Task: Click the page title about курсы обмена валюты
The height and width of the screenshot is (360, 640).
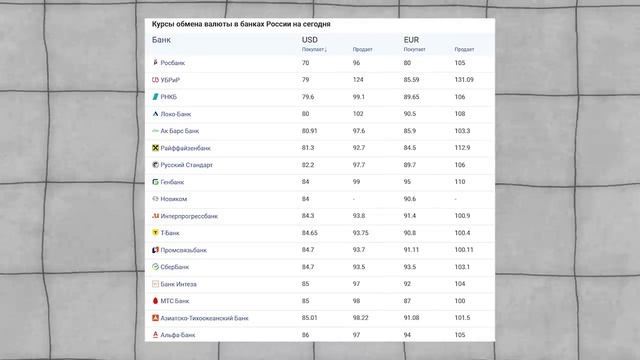Action: coord(241,24)
